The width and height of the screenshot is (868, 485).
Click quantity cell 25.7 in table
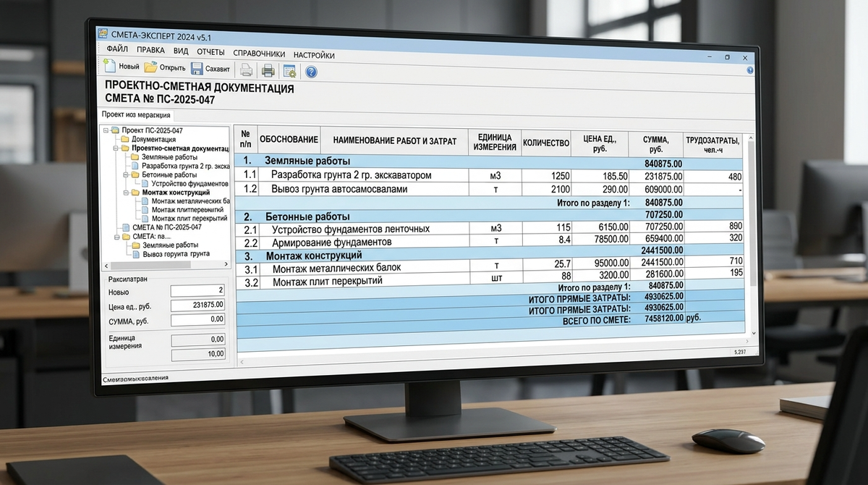tap(546, 264)
